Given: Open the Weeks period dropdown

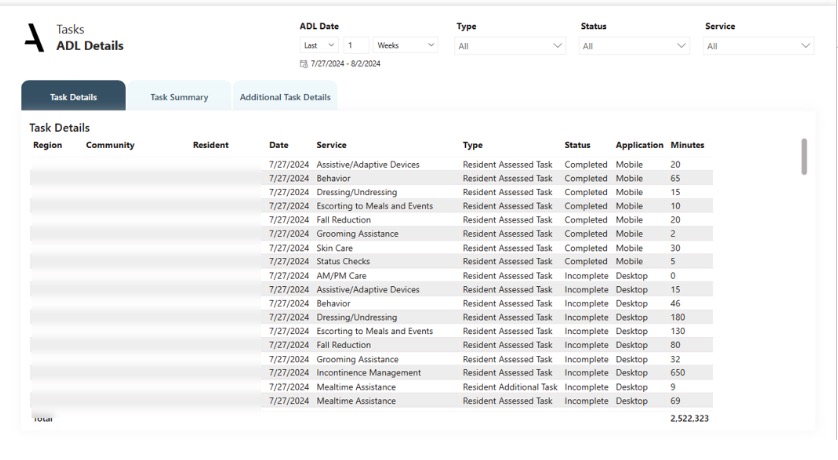Looking at the screenshot, I should (405, 45).
